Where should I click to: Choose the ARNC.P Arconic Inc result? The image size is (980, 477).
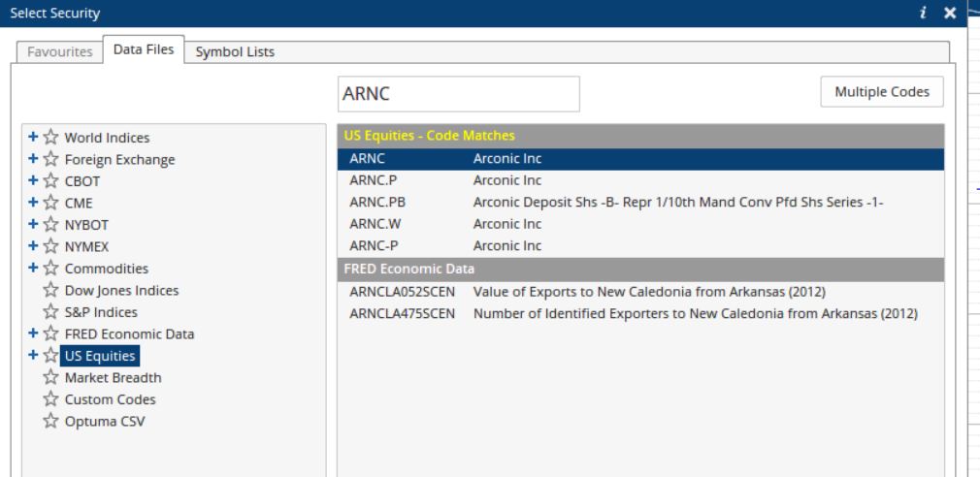click(640, 180)
